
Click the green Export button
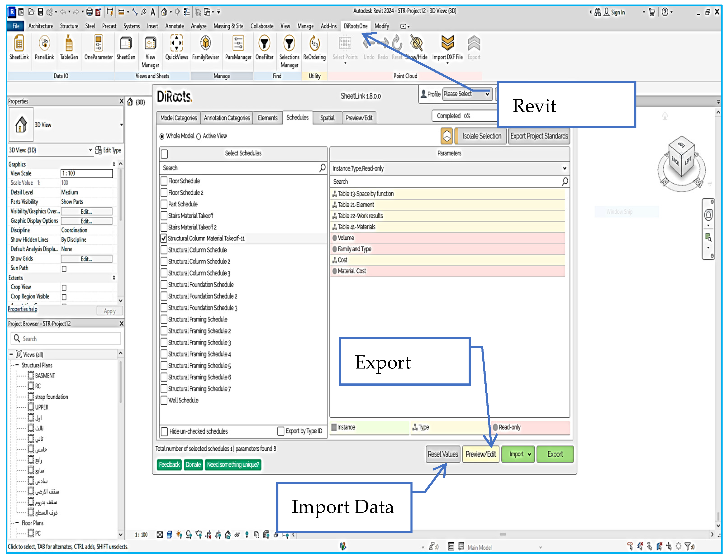coord(555,454)
